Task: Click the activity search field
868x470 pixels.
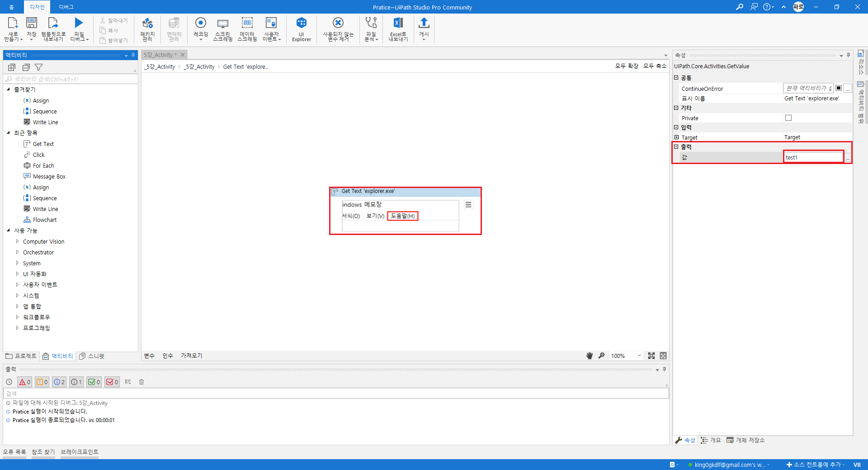Action: click(x=71, y=79)
